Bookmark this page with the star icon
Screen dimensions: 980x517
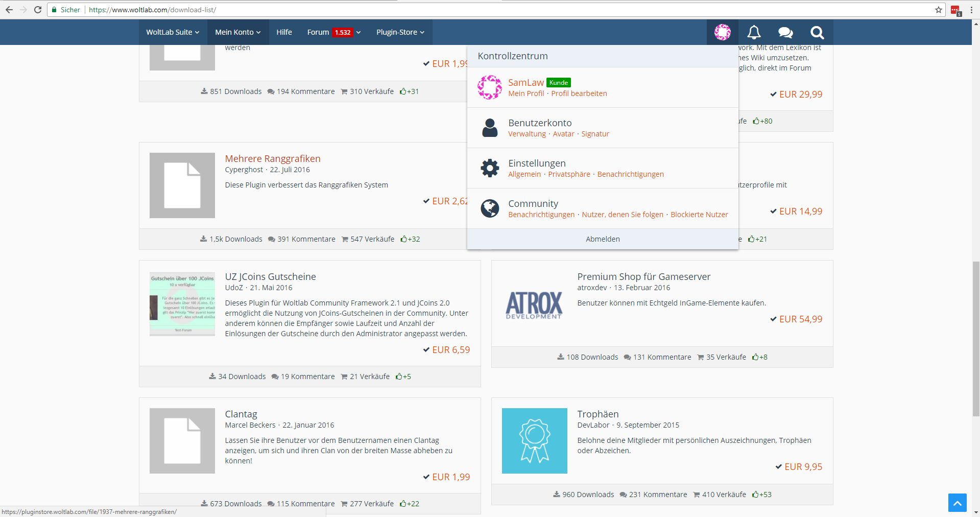pos(939,10)
